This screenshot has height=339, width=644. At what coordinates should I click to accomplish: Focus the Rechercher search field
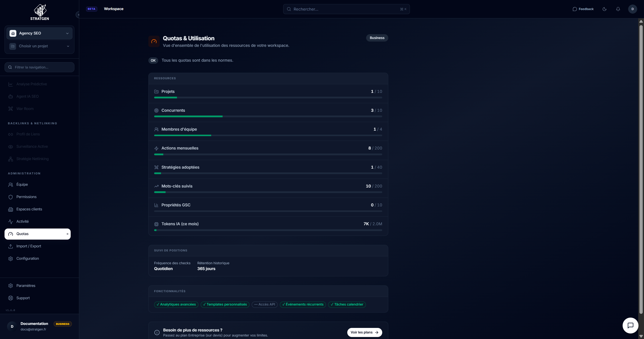(x=346, y=9)
